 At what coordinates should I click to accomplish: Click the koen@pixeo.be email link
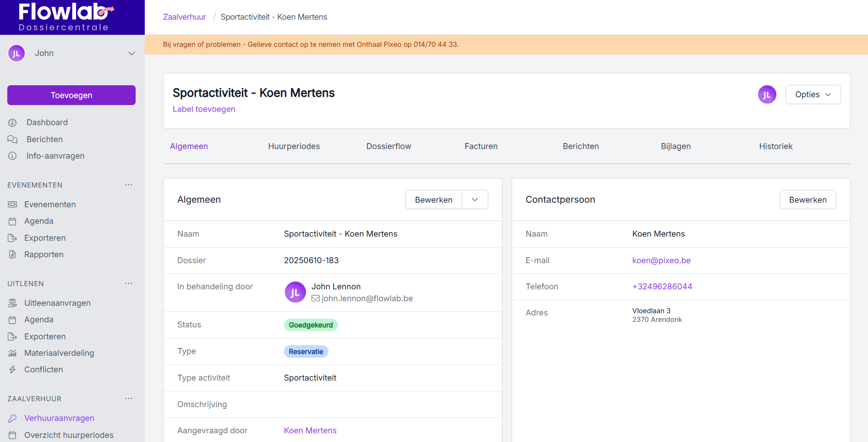point(661,260)
